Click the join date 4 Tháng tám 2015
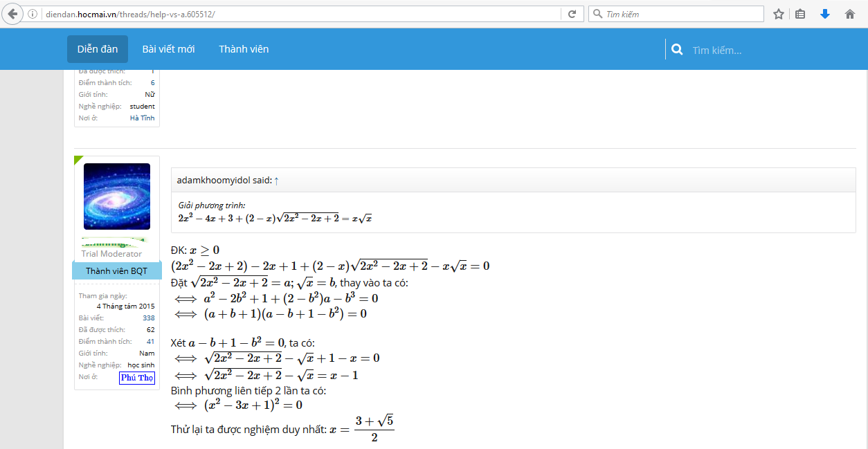The image size is (868, 449). click(126, 306)
